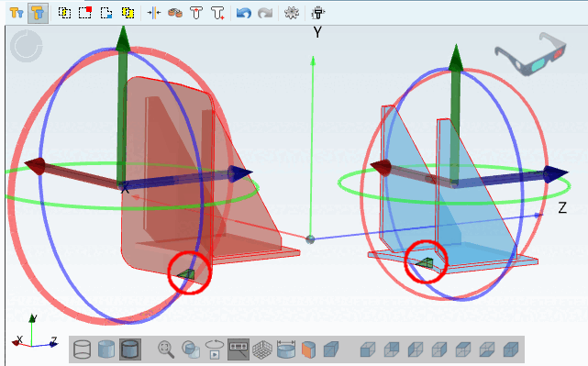588x366 pixels.
Task: Click the grayed redo arrow icon
Action: click(265, 13)
